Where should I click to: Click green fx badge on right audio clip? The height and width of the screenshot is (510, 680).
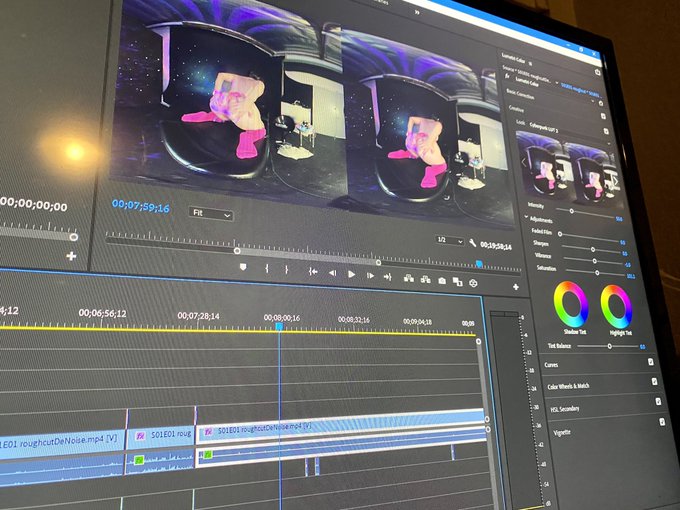click(208, 454)
